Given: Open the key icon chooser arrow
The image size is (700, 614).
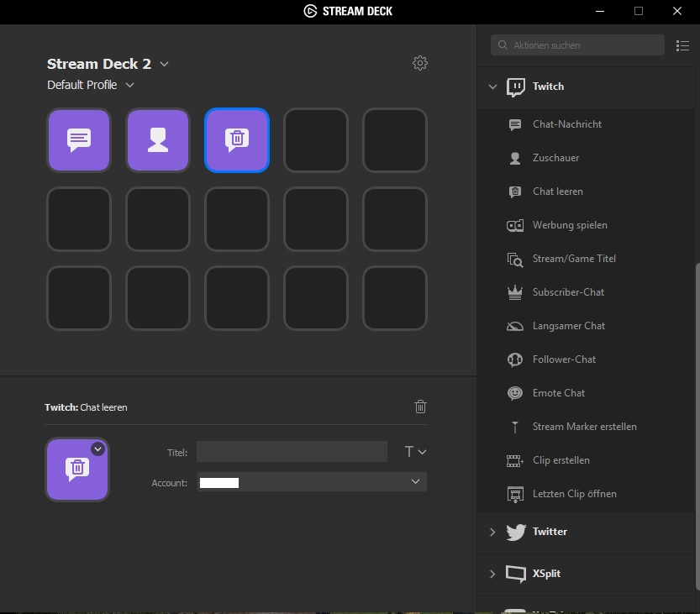Looking at the screenshot, I should tap(97, 449).
